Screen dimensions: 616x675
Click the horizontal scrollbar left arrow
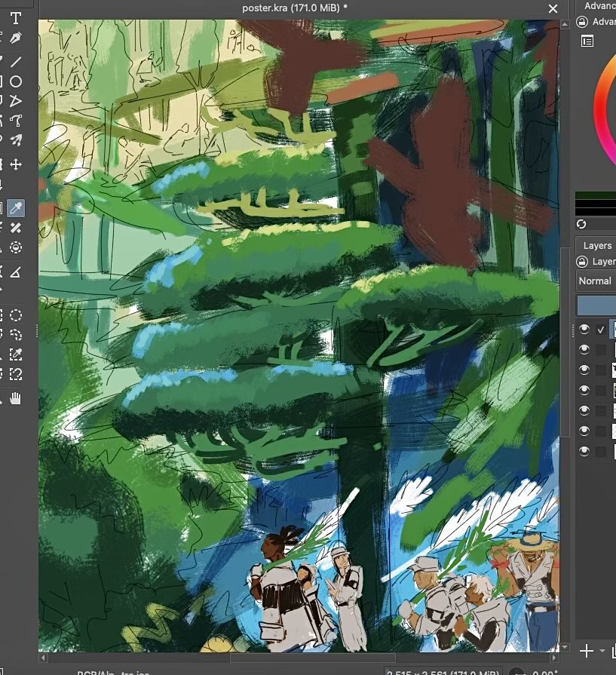pos(43,658)
